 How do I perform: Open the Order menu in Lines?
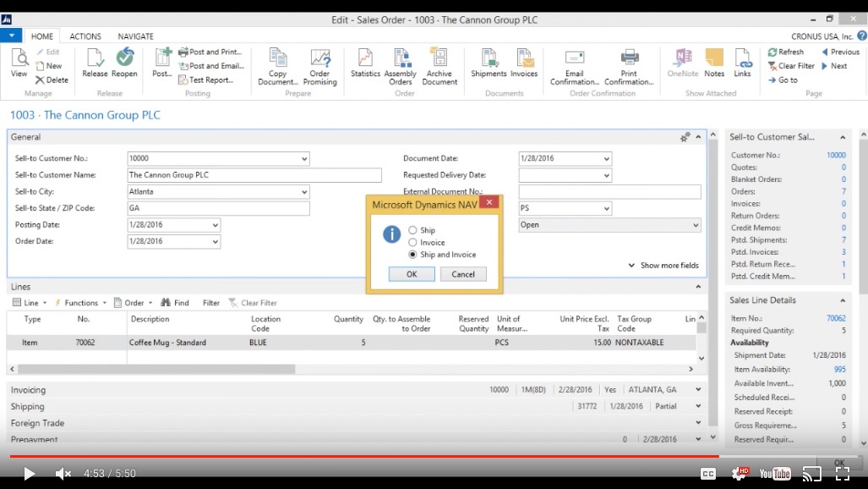(134, 303)
